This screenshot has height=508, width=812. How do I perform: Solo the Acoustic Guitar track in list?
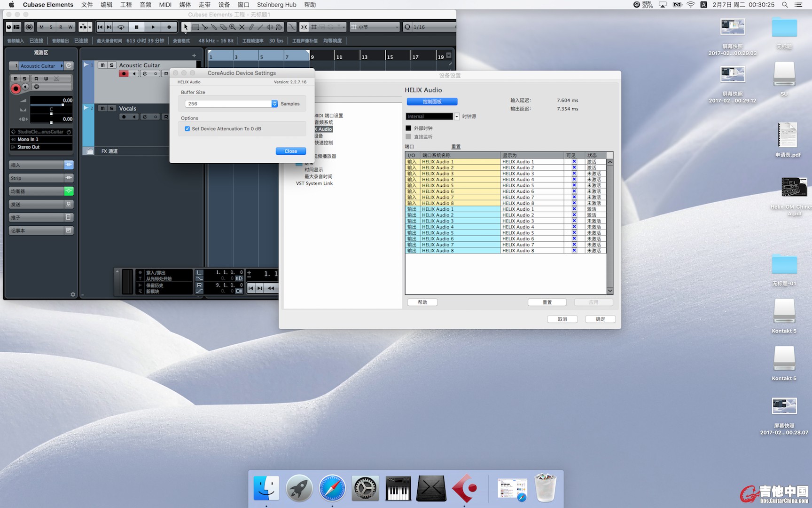[x=111, y=65]
